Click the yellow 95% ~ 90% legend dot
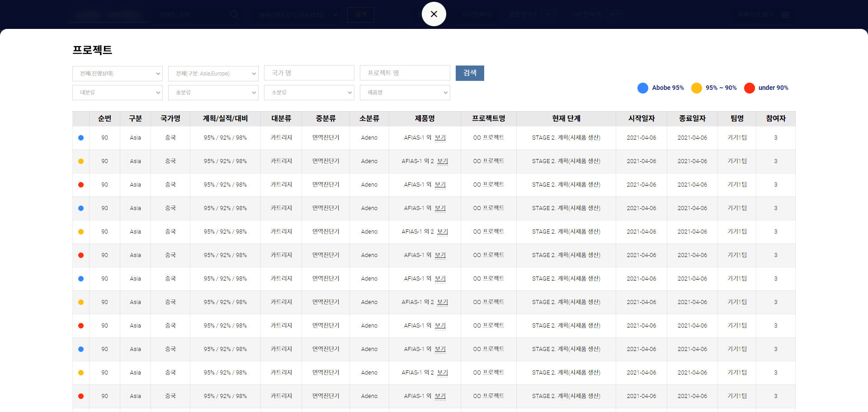The height and width of the screenshot is (412, 868). click(x=696, y=88)
